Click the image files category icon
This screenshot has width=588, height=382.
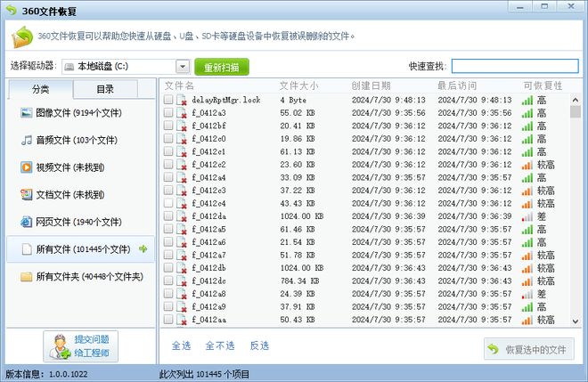click(x=27, y=114)
